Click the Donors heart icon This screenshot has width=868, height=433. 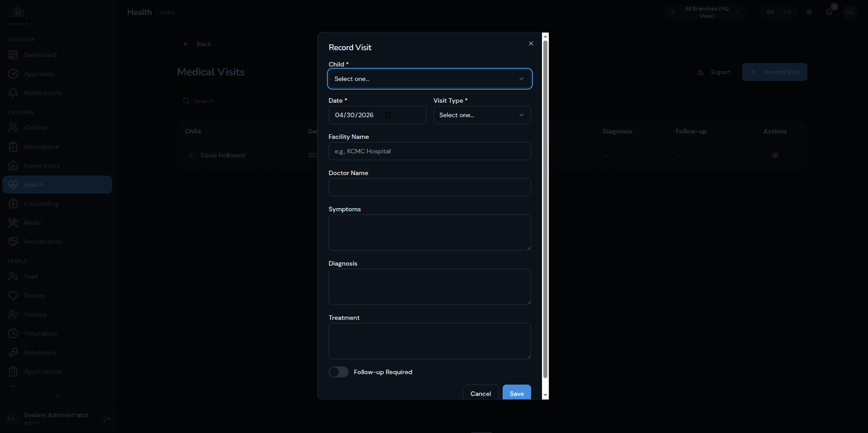pyautogui.click(x=13, y=295)
